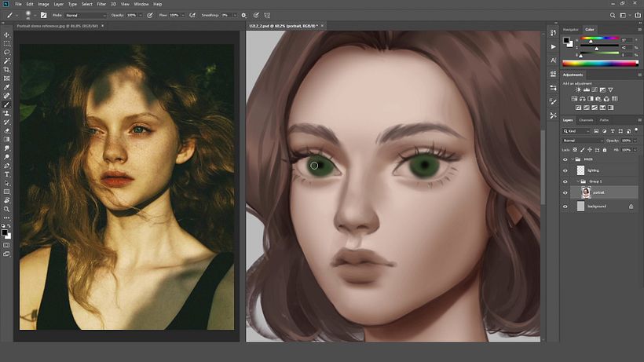Toggle airbrush build-up mode

tap(192, 15)
